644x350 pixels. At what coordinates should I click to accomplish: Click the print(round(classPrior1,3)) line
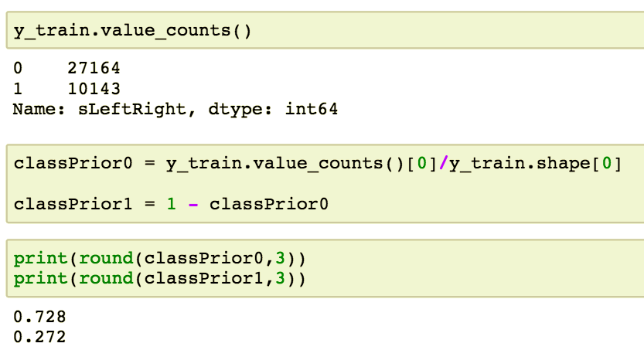coord(159,279)
